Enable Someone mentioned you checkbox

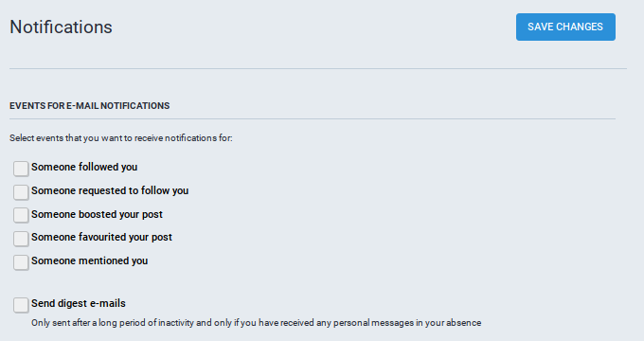pos(21,262)
